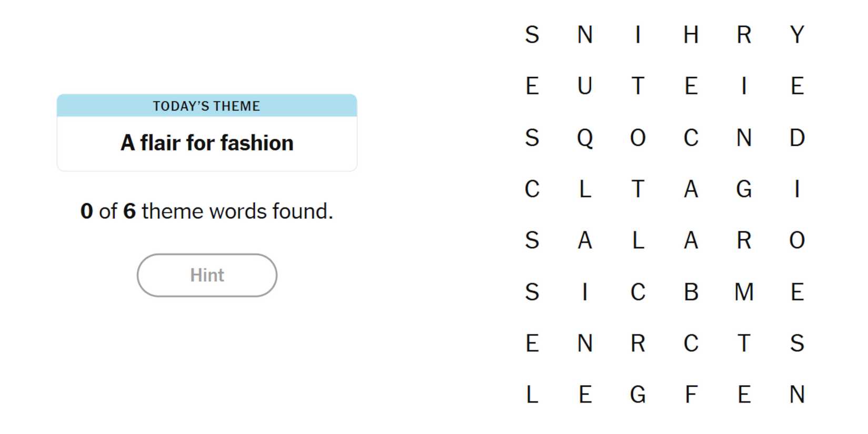Select the letter Q tile
The width and height of the screenshot is (868, 434).
[585, 138]
